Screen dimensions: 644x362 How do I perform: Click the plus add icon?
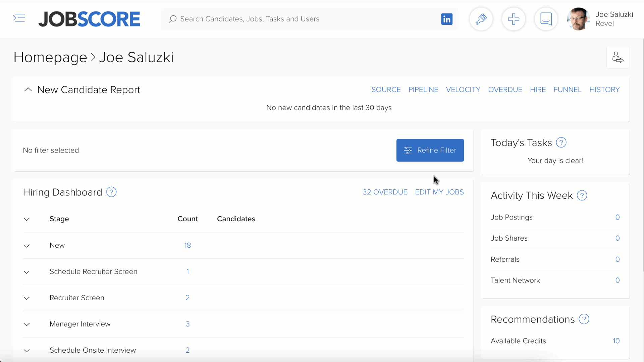click(514, 19)
